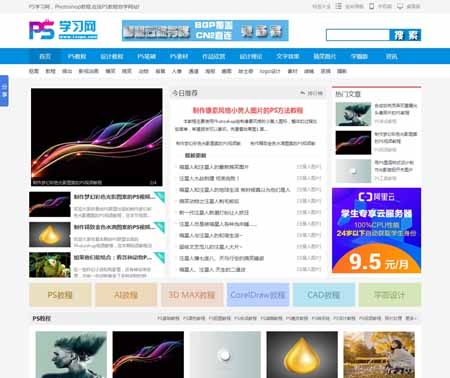Image resolution: width=450 pixels, height=378 pixels.
Task: Click the 阿里云 student cloud server ad
Action: coord(376,230)
